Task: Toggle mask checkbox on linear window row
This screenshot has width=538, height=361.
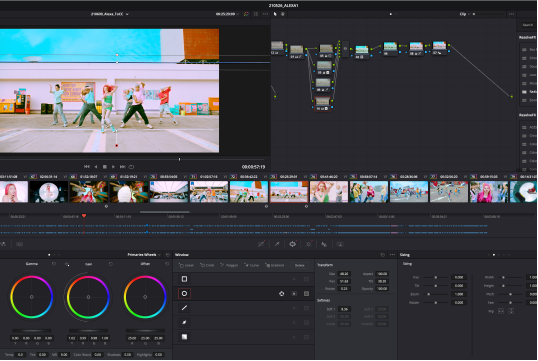Action: [306, 279]
